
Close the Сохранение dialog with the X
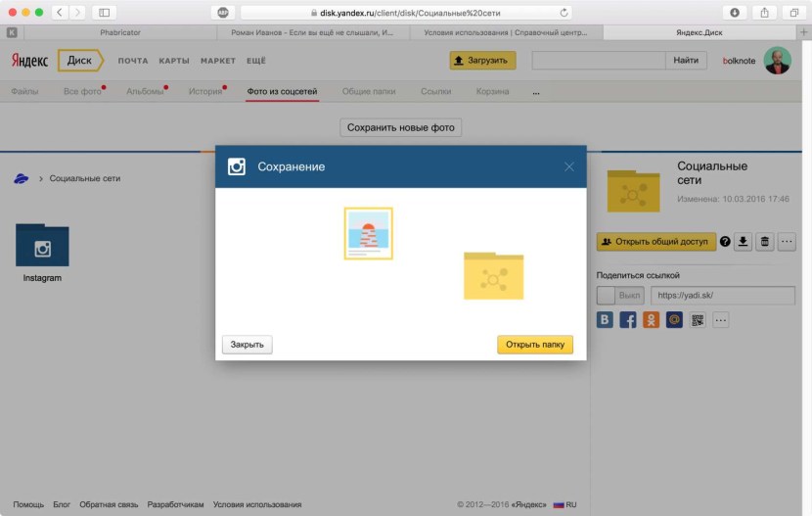pyautogui.click(x=569, y=166)
